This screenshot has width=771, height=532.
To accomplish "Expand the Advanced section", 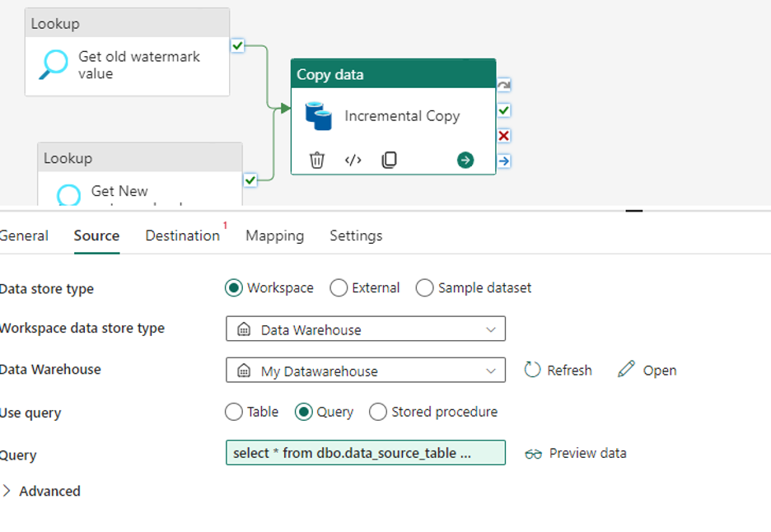I will click(41, 491).
